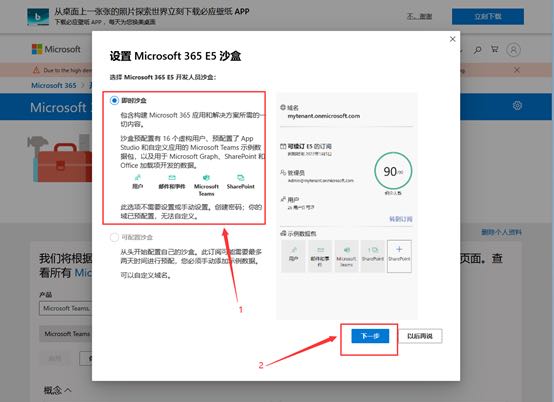Click the Bing wallpaper app icon
Viewport: 554px width, 402px height.
38,17
